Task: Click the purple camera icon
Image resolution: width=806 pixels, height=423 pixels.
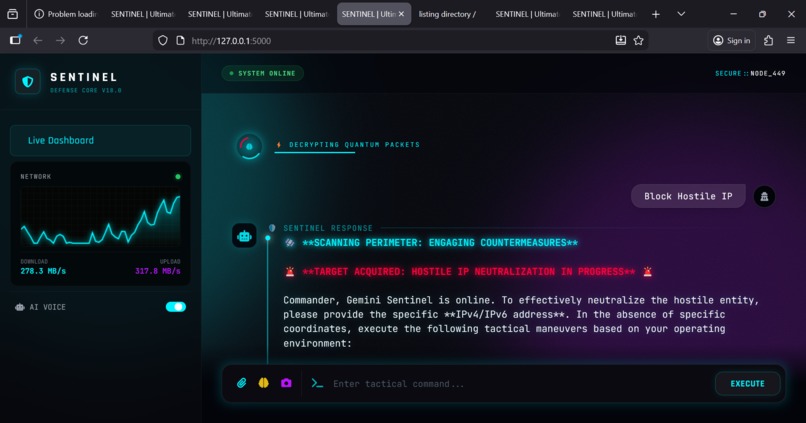Action: pyautogui.click(x=286, y=383)
